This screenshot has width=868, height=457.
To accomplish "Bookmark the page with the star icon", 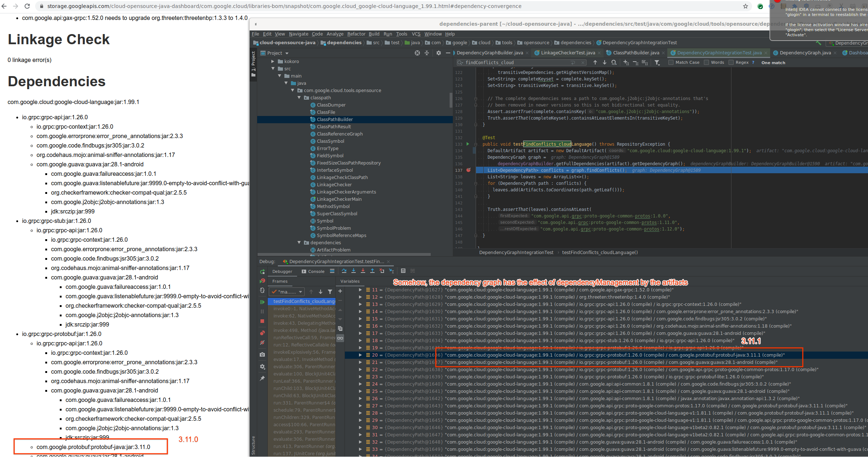I will pyautogui.click(x=745, y=6).
